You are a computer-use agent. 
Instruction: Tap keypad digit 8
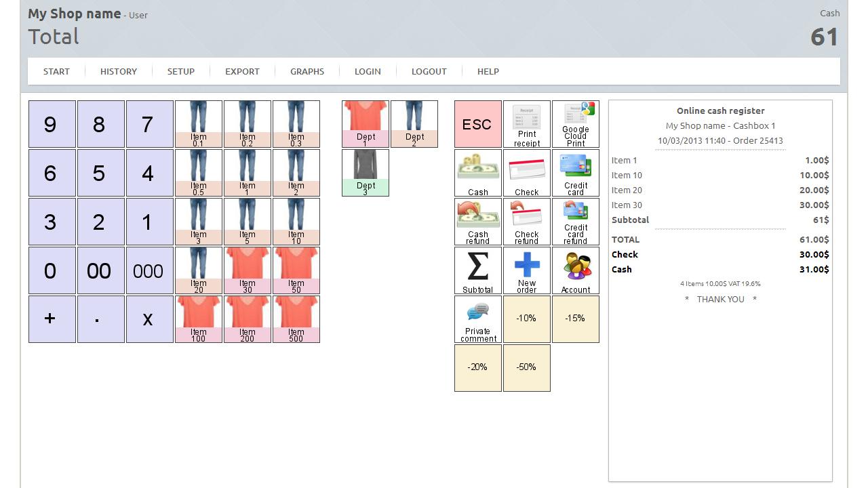pos(101,124)
